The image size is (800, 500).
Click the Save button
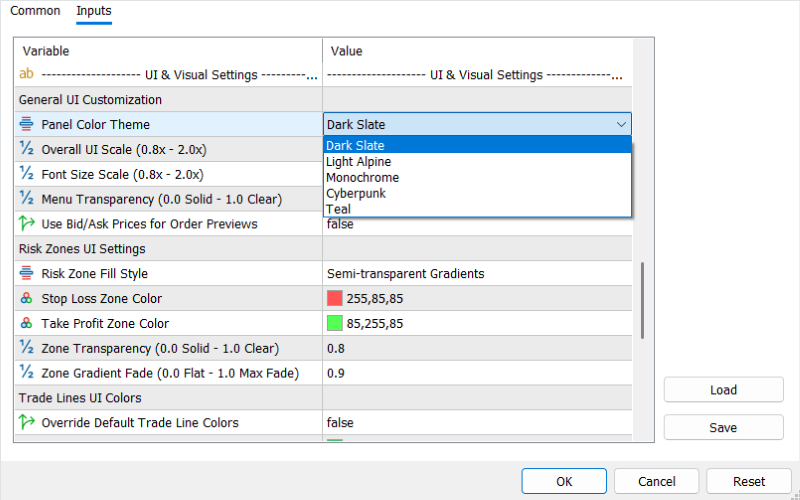coord(723,428)
